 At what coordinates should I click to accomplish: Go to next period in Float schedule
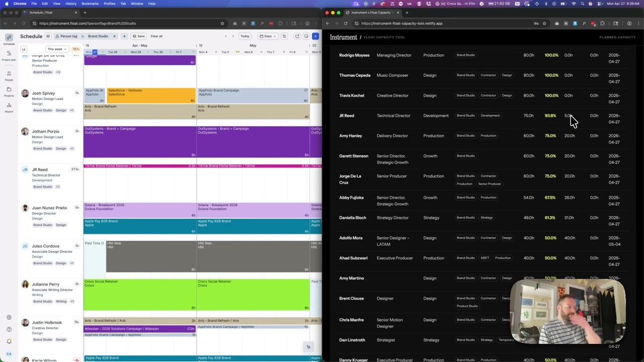click(233, 36)
